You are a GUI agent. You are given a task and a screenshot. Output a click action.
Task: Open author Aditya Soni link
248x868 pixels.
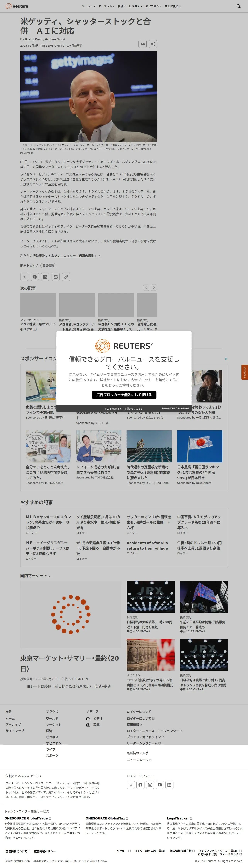click(54, 39)
